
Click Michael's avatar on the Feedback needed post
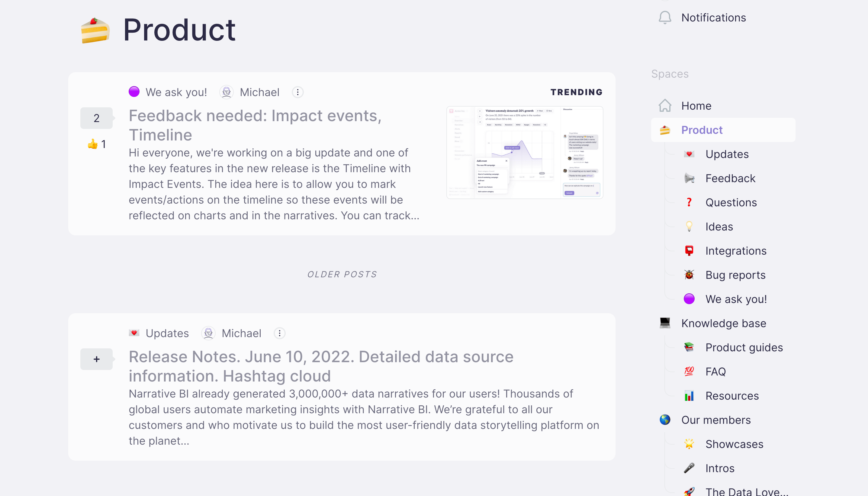pos(226,92)
